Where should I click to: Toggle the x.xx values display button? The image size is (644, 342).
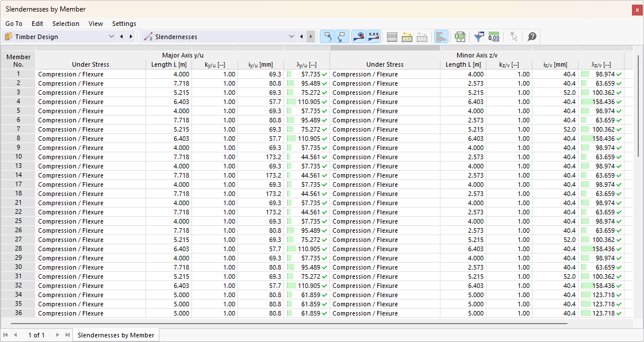[x=374, y=37]
